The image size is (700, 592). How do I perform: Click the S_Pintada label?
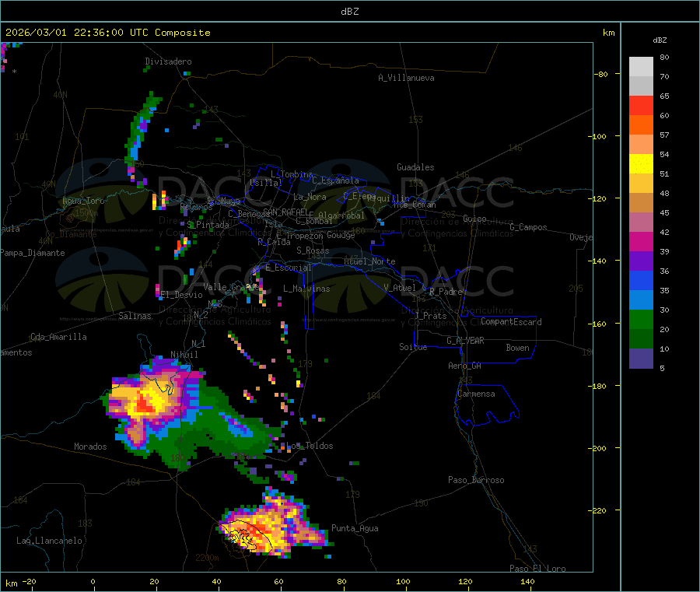click(x=208, y=225)
